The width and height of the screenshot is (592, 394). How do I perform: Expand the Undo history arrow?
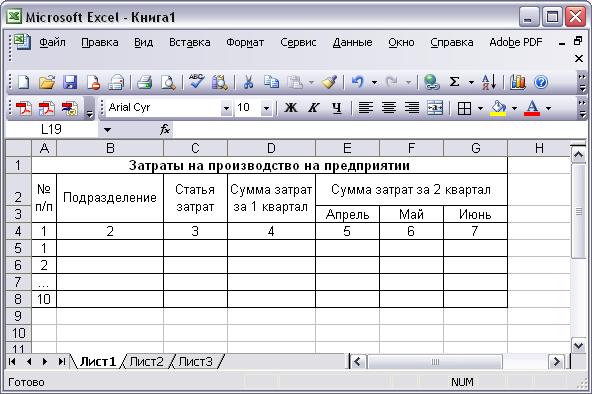(x=374, y=82)
